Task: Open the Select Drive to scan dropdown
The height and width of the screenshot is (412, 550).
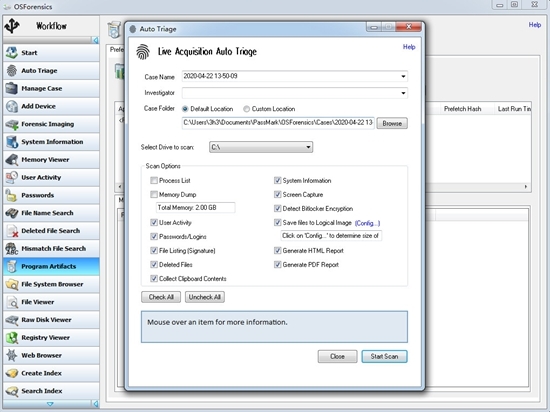Action: click(261, 147)
